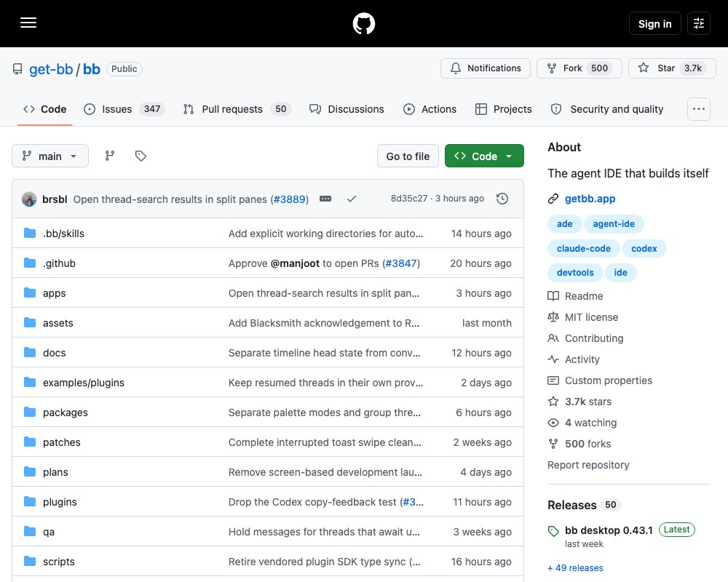Image resolution: width=728 pixels, height=582 pixels.
Task: Open the Actions tab
Action: 430,109
